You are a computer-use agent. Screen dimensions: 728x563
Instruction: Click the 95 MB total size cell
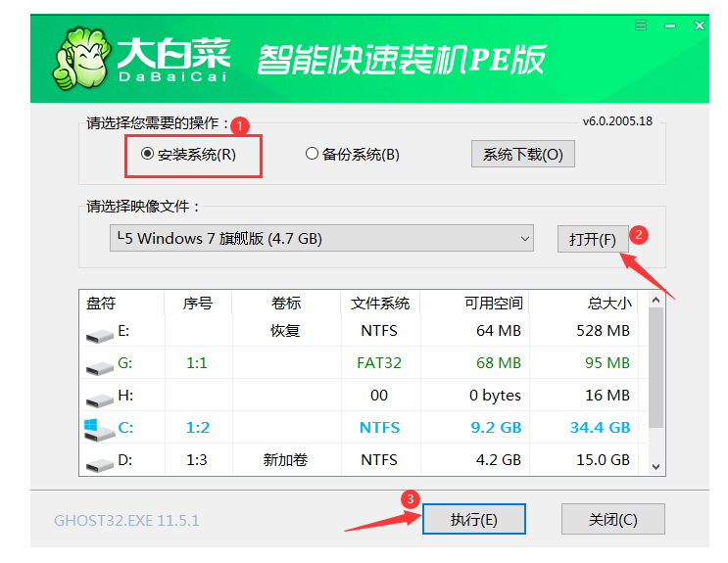[607, 363]
